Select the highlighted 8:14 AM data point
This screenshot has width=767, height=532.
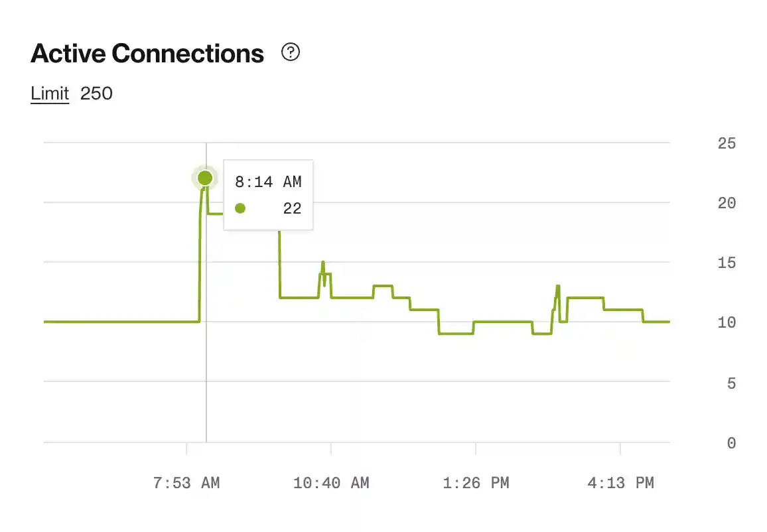204,177
